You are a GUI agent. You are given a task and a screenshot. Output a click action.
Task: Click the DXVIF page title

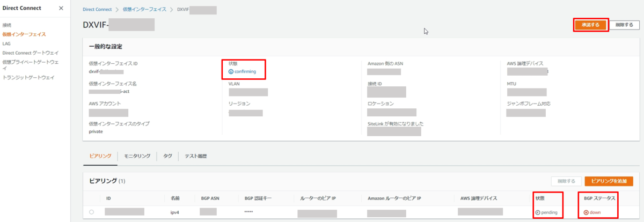pyautogui.click(x=119, y=25)
